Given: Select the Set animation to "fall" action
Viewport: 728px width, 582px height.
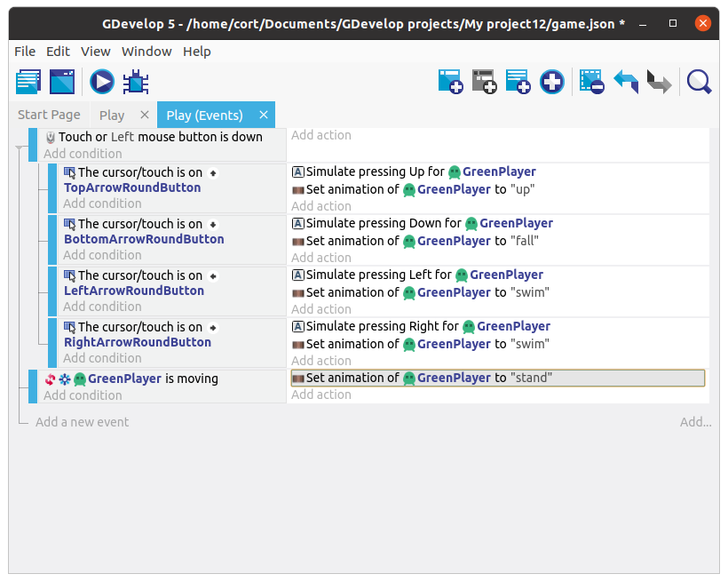Looking at the screenshot, I should pos(415,242).
